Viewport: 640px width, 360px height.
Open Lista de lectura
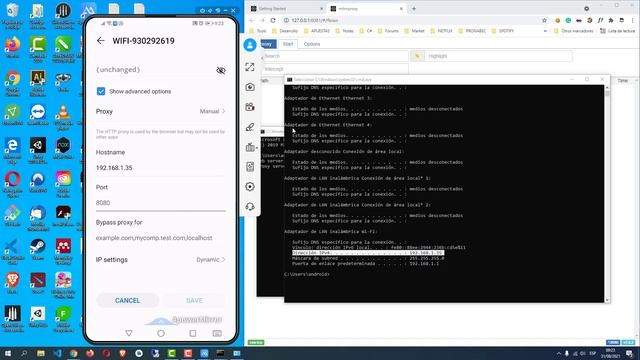click(618, 31)
